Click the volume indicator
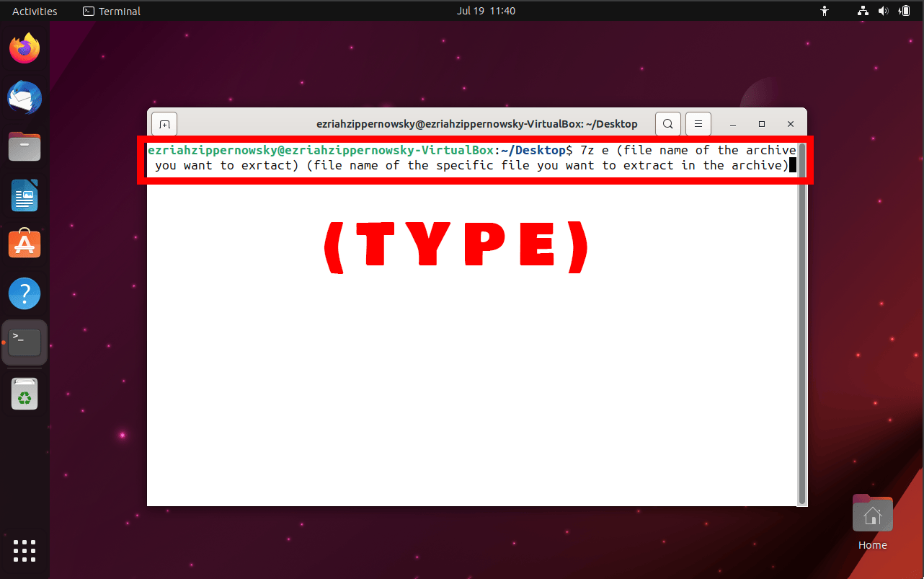Screen dimensions: 924x579 [883, 11]
